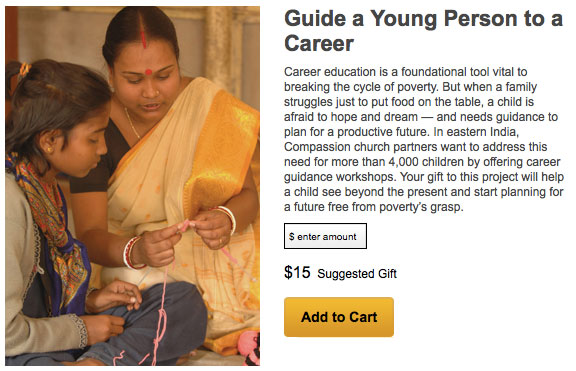The image size is (576, 371).
Task: Select the $15 suggested amount text
Action: 297,273
